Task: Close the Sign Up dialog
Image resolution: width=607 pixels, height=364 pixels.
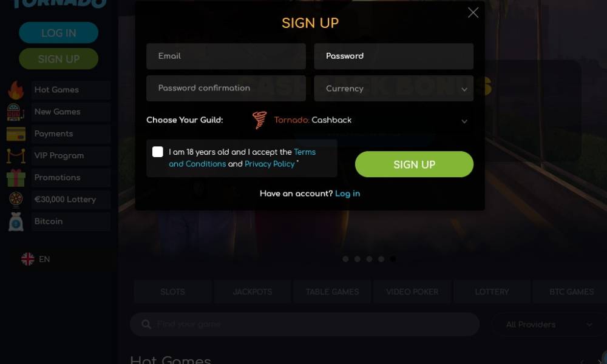Action: coord(473,13)
